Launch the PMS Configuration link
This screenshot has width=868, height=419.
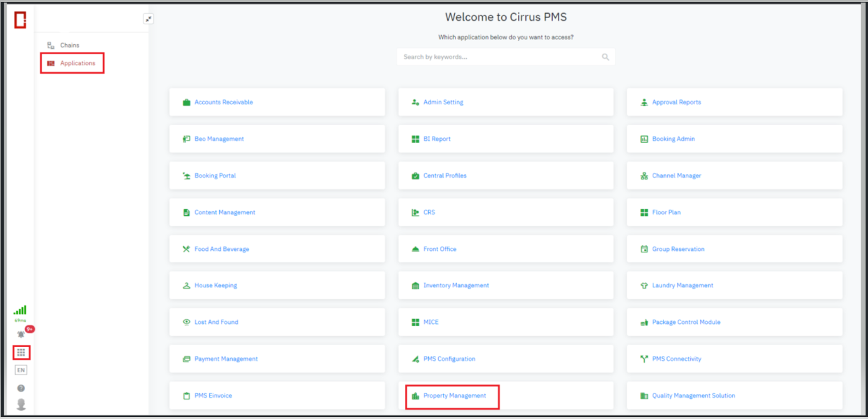point(449,359)
